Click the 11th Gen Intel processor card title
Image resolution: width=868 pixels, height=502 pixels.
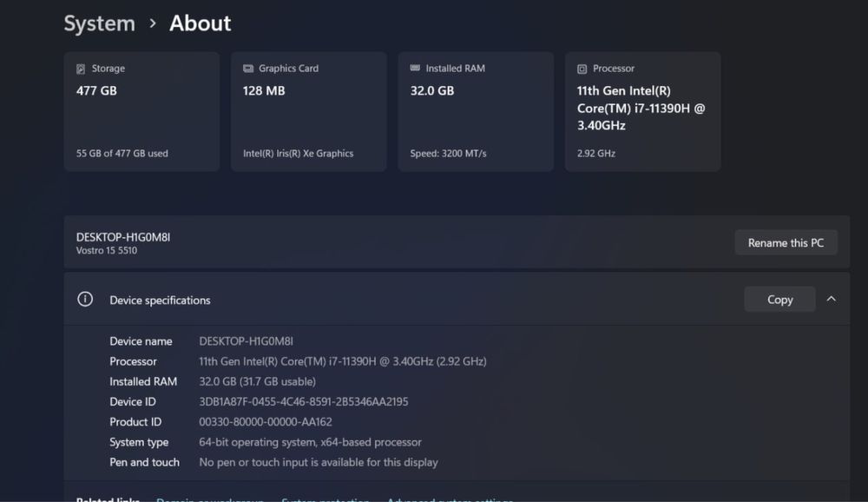pyautogui.click(x=641, y=108)
